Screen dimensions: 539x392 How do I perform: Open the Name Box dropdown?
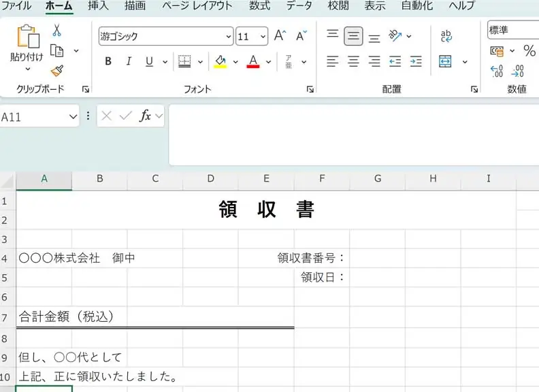point(73,117)
